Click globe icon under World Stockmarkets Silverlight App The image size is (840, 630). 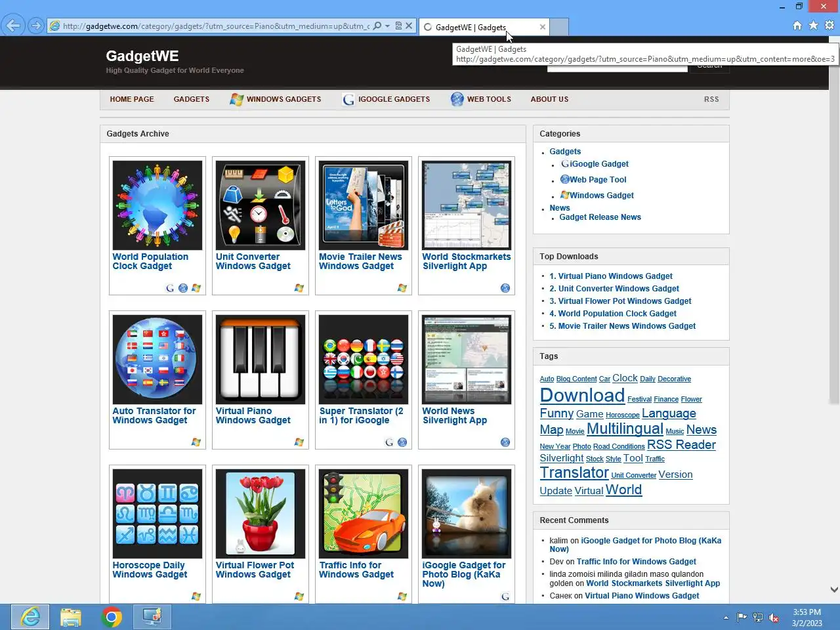click(x=505, y=288)
